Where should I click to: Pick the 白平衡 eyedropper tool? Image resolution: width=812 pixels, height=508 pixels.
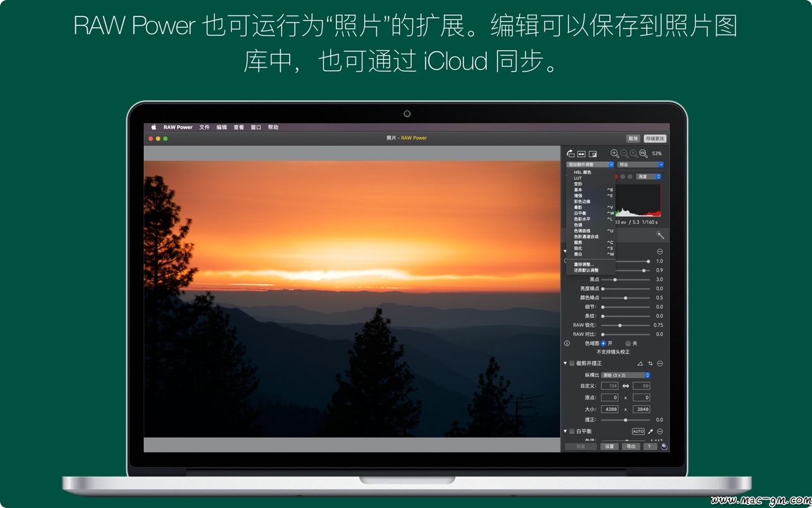650,432
